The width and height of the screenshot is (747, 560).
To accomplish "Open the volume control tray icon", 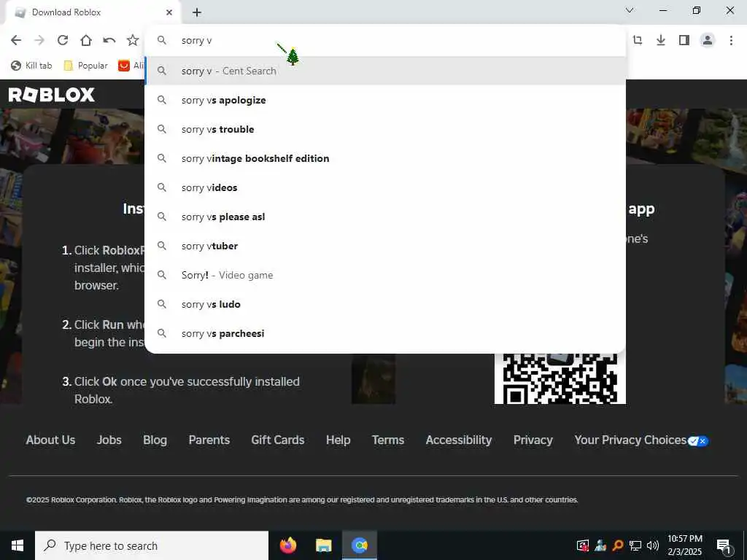I will click(x=653, y=545).
